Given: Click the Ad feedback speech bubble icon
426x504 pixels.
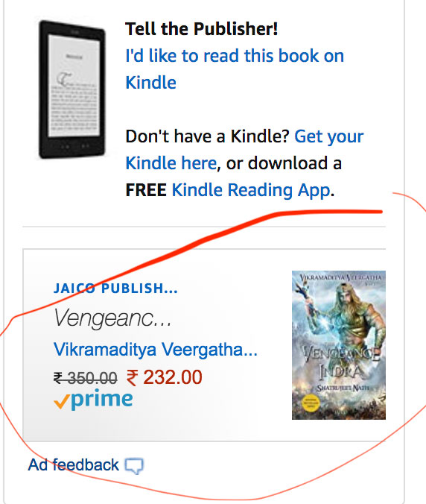Looking at the screenshot, I should pyautogui.click(x=134, y=466).
